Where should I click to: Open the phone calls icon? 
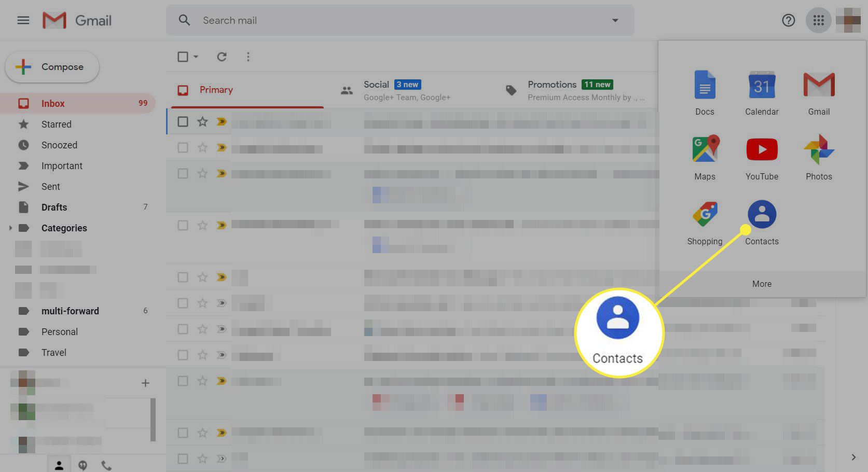(x=106, y=465)
